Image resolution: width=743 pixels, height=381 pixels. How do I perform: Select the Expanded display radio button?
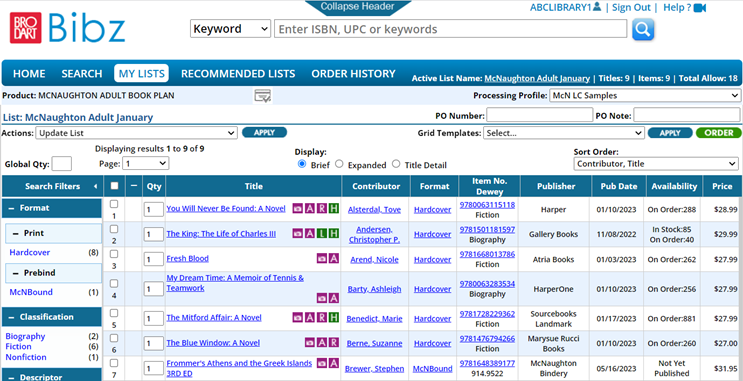[339, 164]
